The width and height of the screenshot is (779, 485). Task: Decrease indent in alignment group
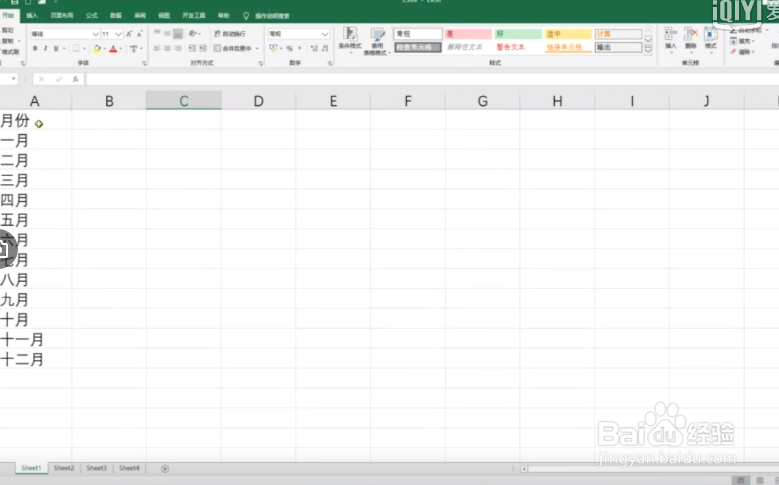click(x=192, y=48)
